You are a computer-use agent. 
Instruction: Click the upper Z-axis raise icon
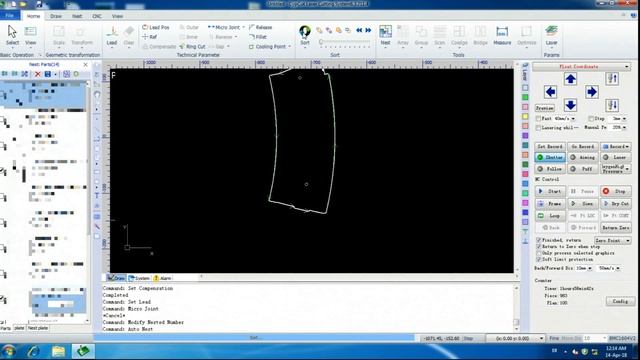612,79
